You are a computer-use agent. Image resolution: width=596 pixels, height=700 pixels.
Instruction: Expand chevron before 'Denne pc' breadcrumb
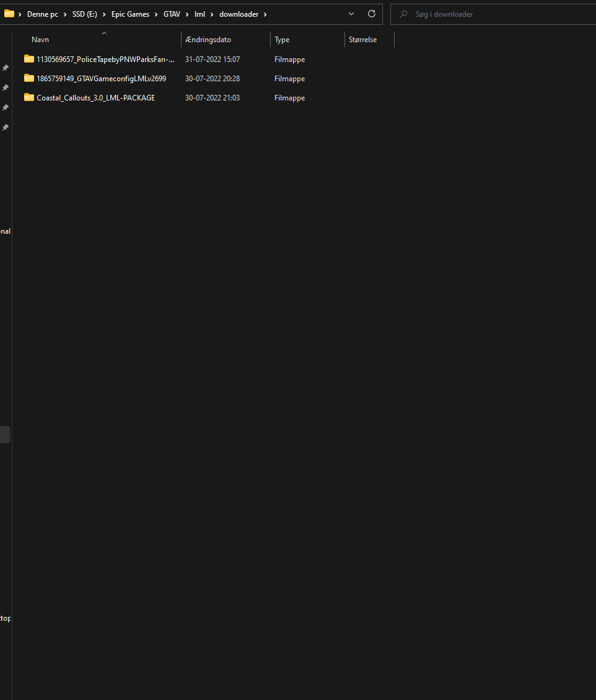(20, 14)
